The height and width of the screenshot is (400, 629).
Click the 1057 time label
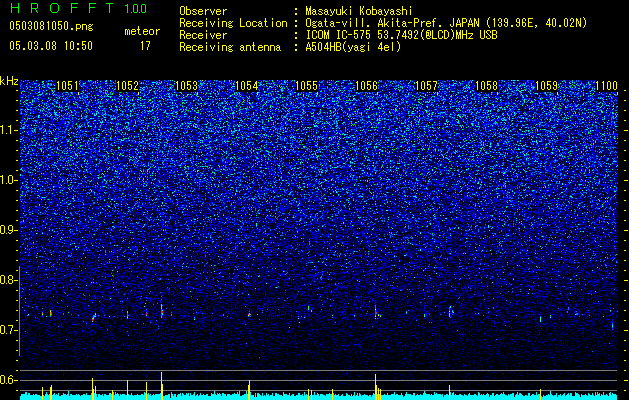[x=426, y=86]
